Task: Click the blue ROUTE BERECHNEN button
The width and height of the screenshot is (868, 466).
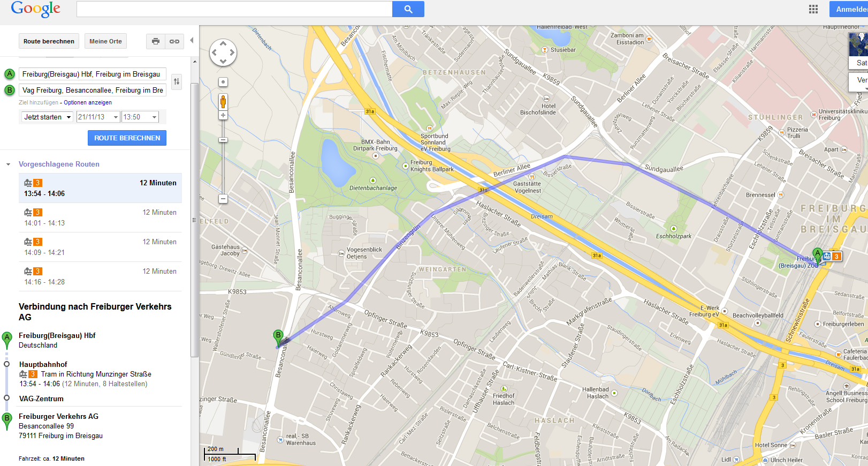Action: pyautogui.click(x=127, y=138)
